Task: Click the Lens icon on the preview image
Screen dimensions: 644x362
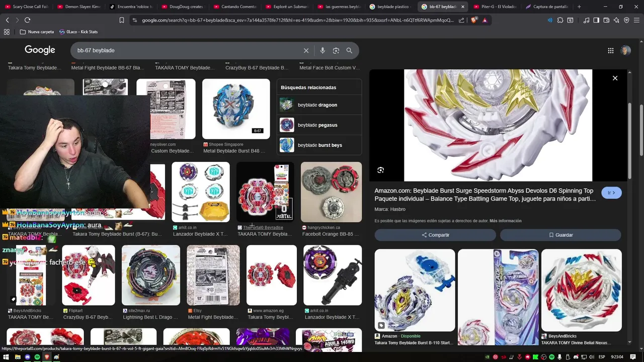Action: [381, 170]
